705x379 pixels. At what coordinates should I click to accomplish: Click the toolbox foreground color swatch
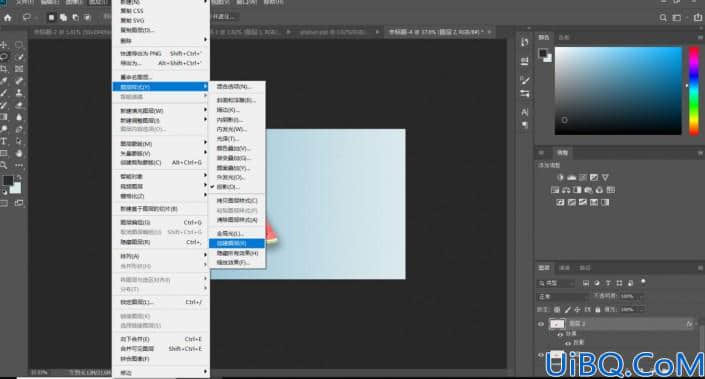(x=8, y=181)
